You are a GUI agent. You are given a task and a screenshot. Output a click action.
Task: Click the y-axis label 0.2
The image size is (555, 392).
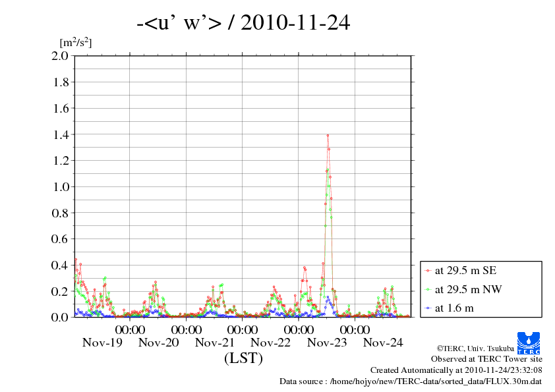click(x=60, y=291)
